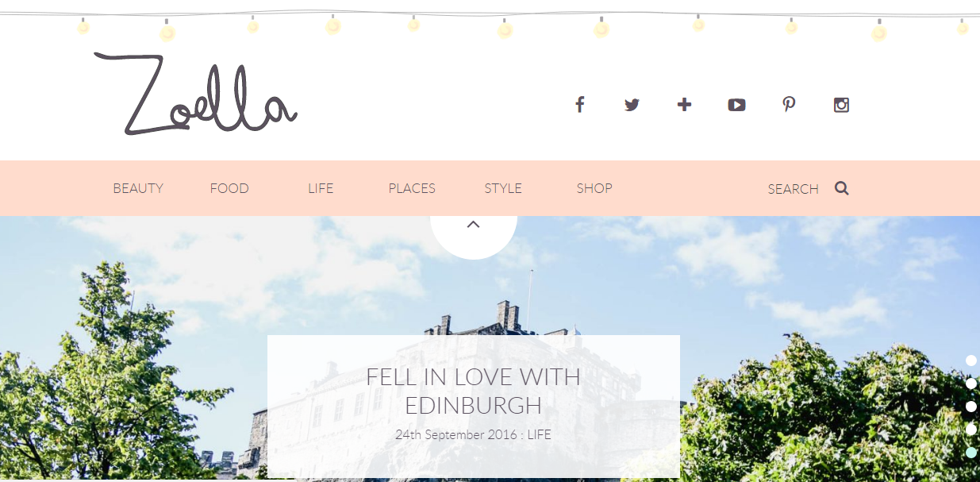Screen dimensions: 980x482
Task: Select the fourth slideshow dot
Action: tap(971, 430)
